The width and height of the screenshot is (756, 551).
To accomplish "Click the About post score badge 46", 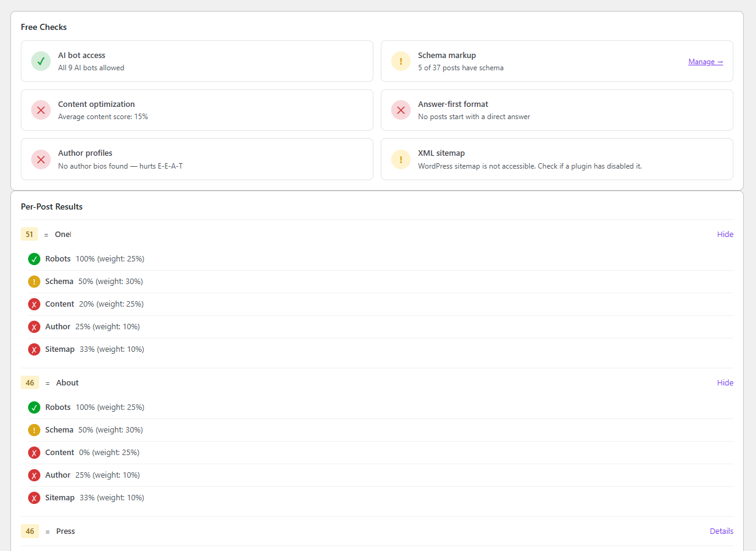I will tap(30, 383).
